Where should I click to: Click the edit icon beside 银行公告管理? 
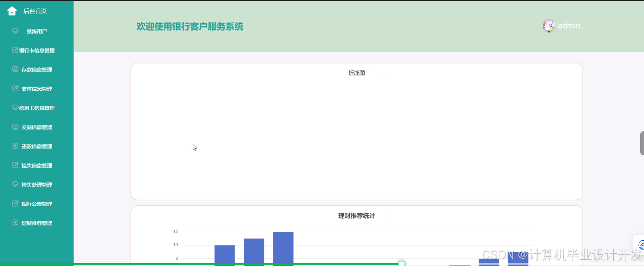point(15,203)
